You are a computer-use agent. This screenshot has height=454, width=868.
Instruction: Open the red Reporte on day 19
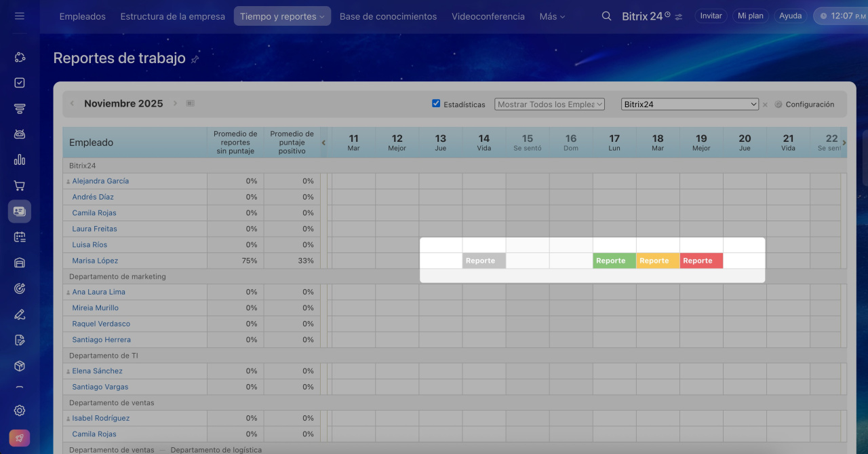tap(701, 261)
